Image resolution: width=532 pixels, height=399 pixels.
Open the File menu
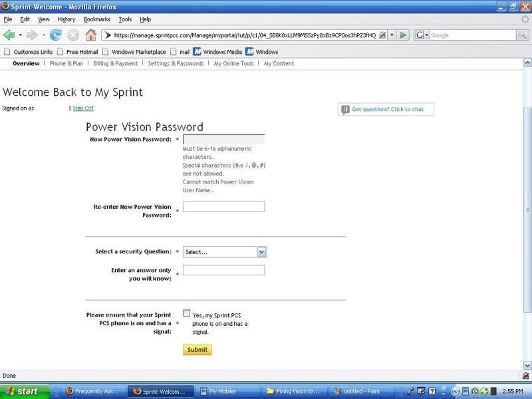8,19
